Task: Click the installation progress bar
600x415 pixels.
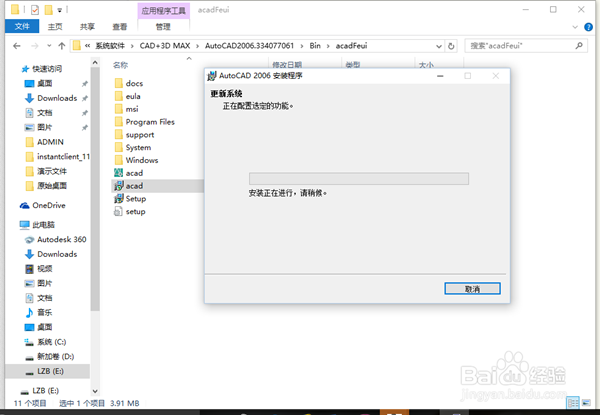Action: pyautogui.click(x=359, y=179)
